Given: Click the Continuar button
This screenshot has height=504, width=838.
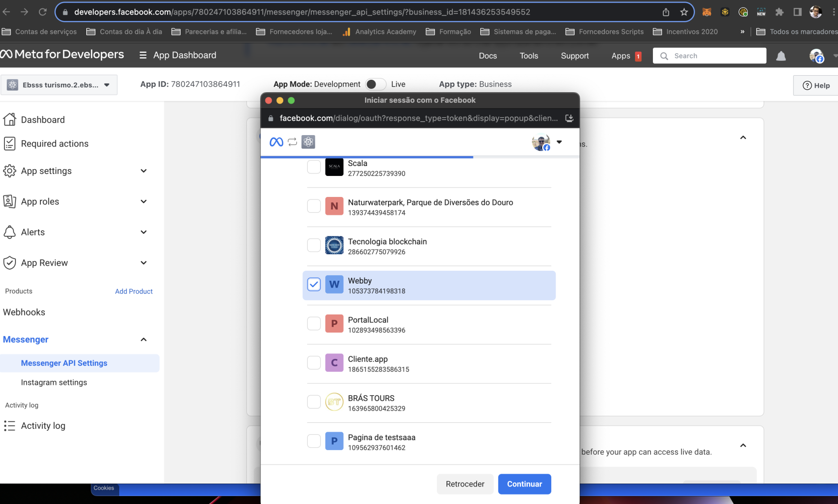Looking at the screenshot, I should [524, 484].
